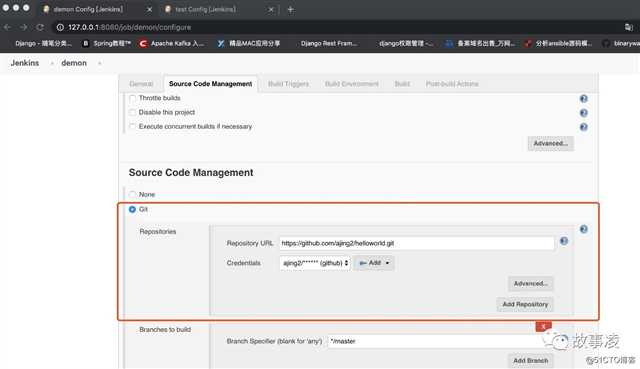Open Spring tutorial bookmark
The image size is (640, 369).
(x=107, y=43)
